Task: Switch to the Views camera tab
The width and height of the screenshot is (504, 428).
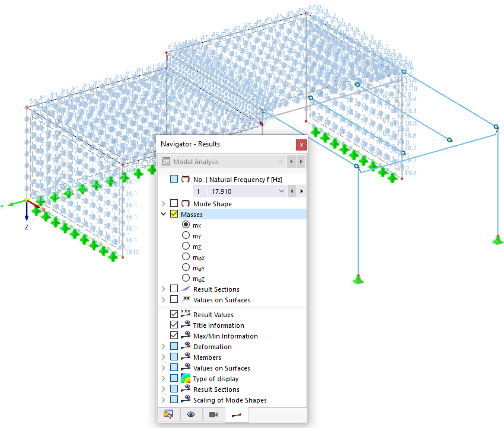Action: click(213, 414)
